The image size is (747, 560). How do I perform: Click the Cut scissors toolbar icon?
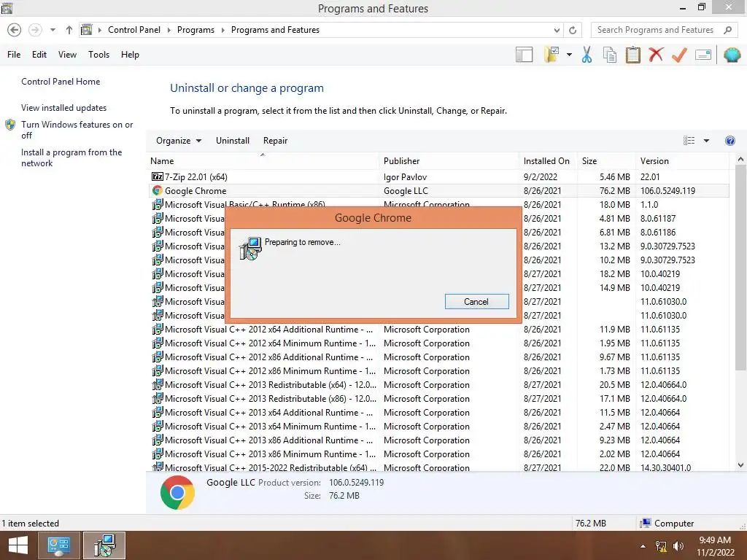pyautogui.click(x=587, y=55)
